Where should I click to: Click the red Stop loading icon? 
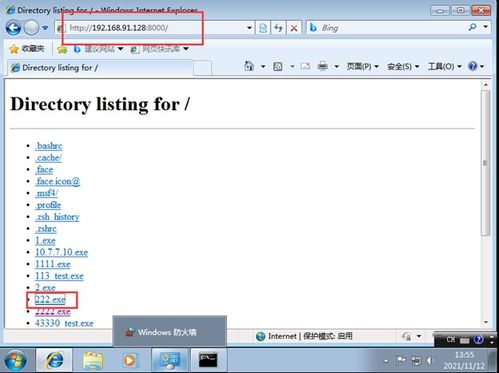(294, 28)
